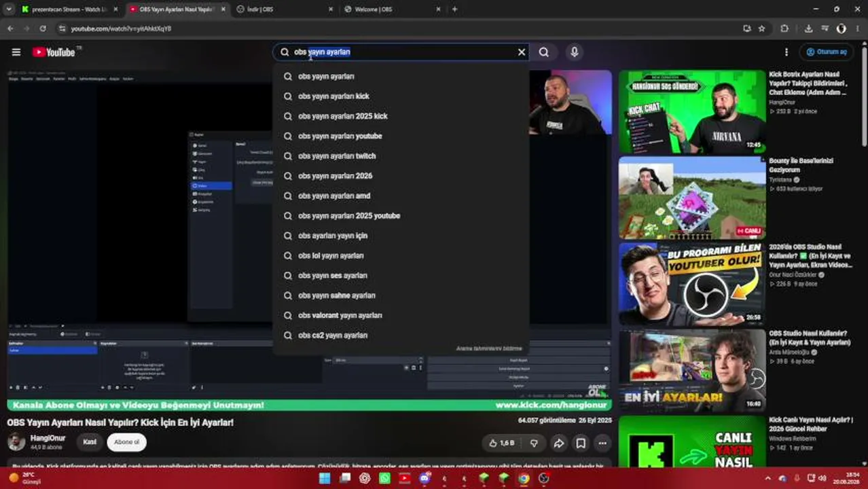Clear the search box with X
The height and width of the screenshot is (489, 868).
tap(522, 52)
